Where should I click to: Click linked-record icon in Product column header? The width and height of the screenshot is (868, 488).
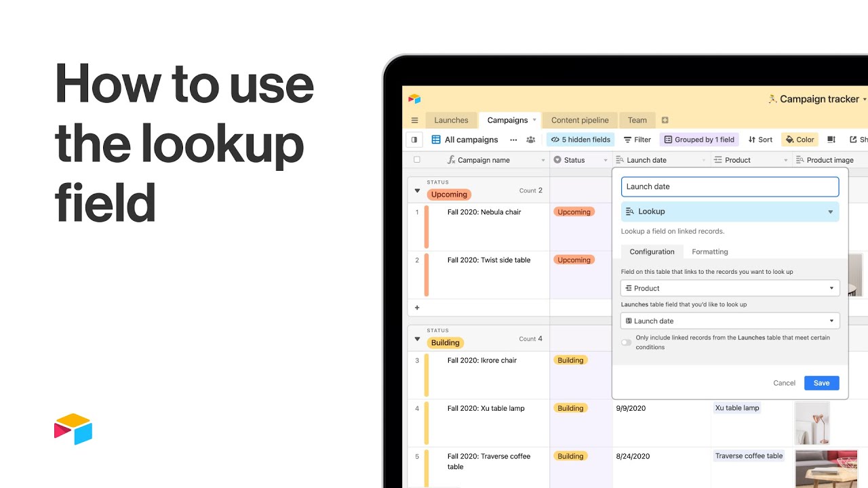tap(719, 160)
